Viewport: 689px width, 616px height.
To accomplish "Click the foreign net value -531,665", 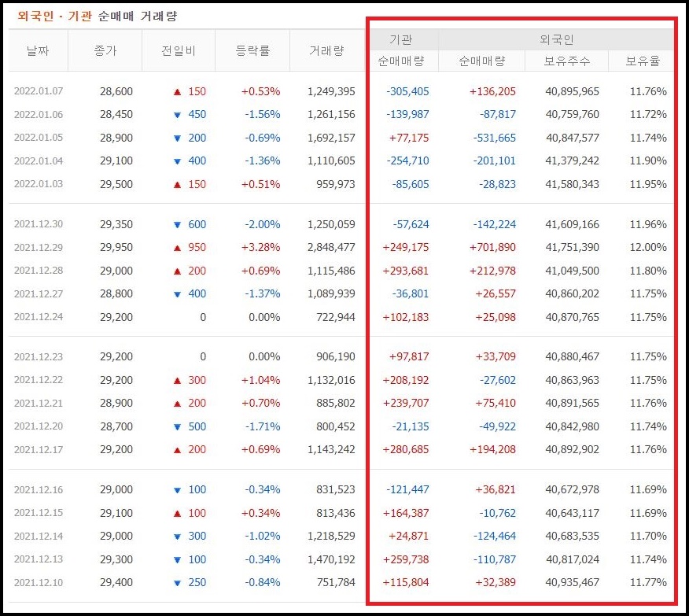I will pyautogui.click(x=495, y=138).
